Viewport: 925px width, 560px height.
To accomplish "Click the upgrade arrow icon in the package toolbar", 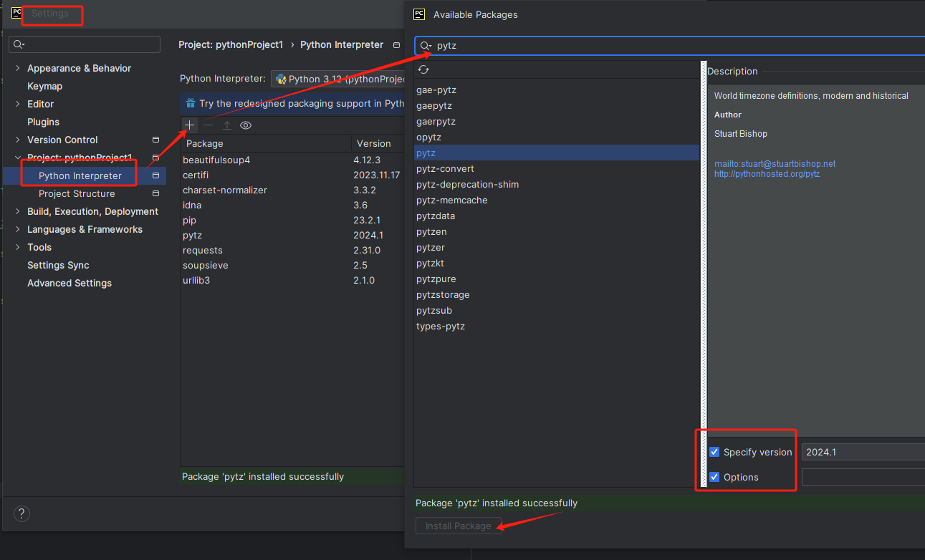I will pos(227,125).
